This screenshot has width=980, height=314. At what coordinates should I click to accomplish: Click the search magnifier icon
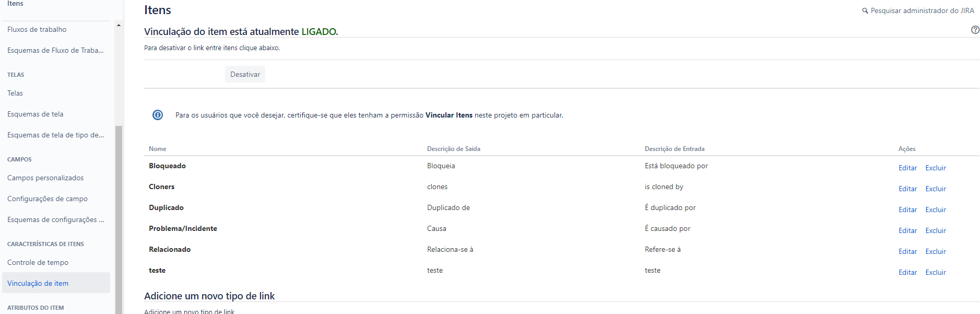coord(865,11)
